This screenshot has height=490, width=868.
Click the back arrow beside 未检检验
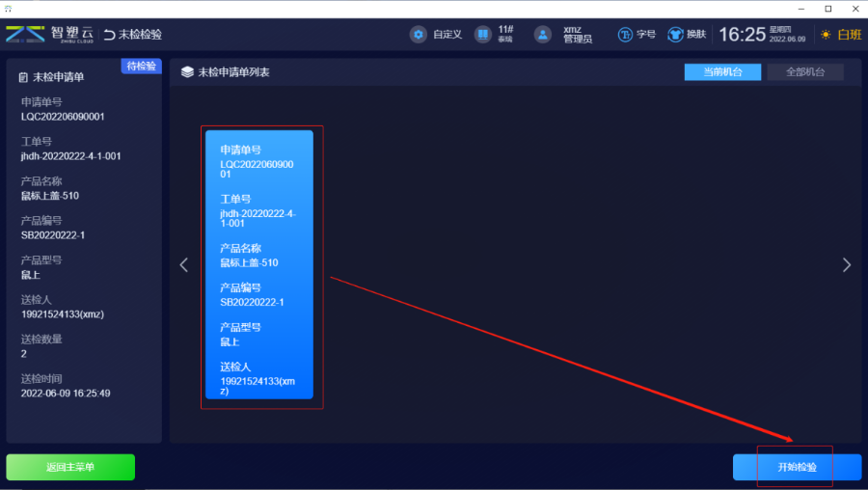point(109,35)
